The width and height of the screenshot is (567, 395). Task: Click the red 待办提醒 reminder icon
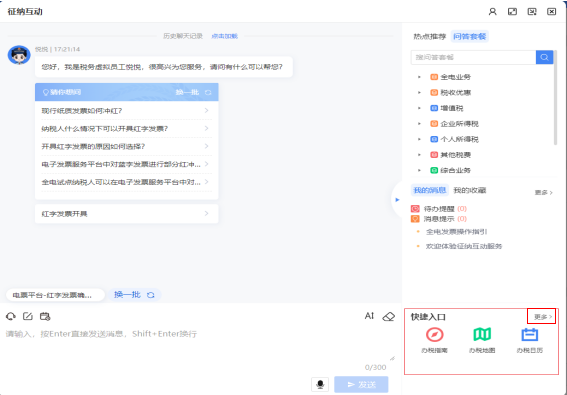point(415,209)
